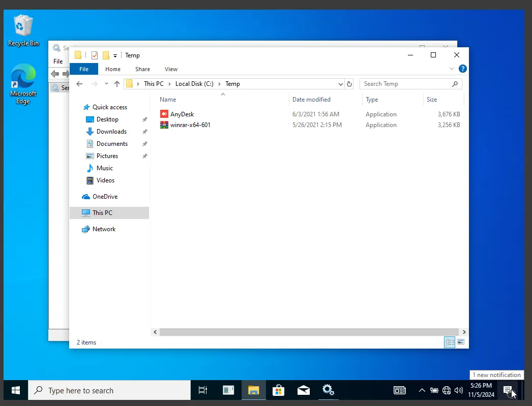This screenshot has width=532, height=406.
Task: Open Microsoft Edge desktop shortcut
Action: (x=23, y=84)
